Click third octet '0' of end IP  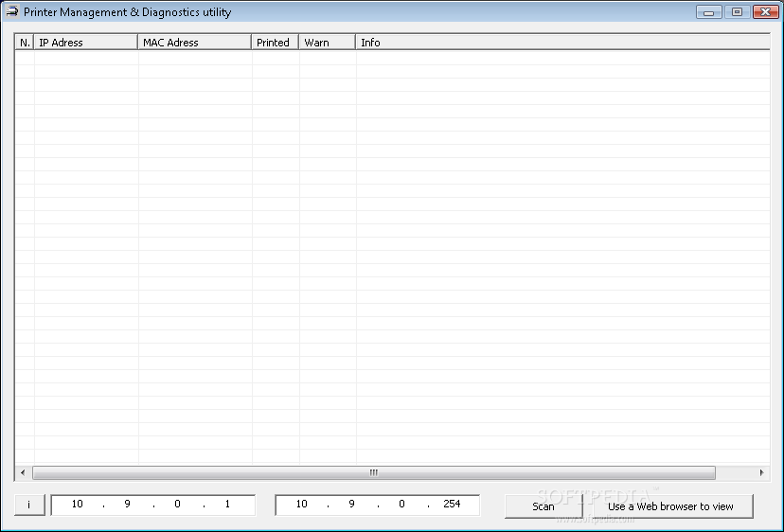pyautogui.click(x=401, y=504)
